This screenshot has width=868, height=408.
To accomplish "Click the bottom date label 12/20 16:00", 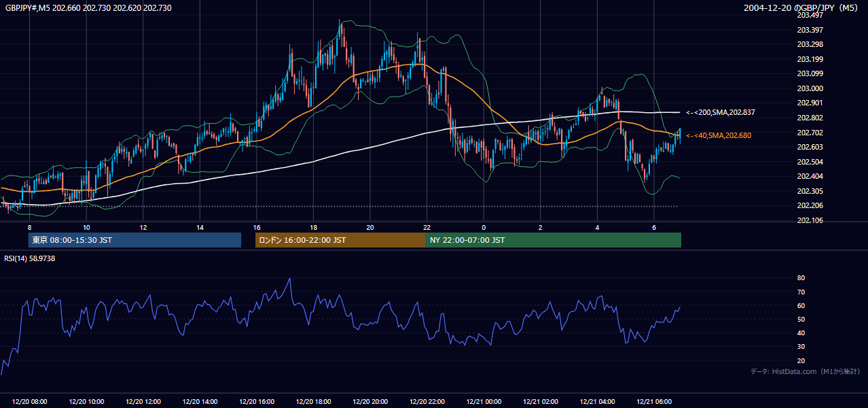I will pos(257,402).
